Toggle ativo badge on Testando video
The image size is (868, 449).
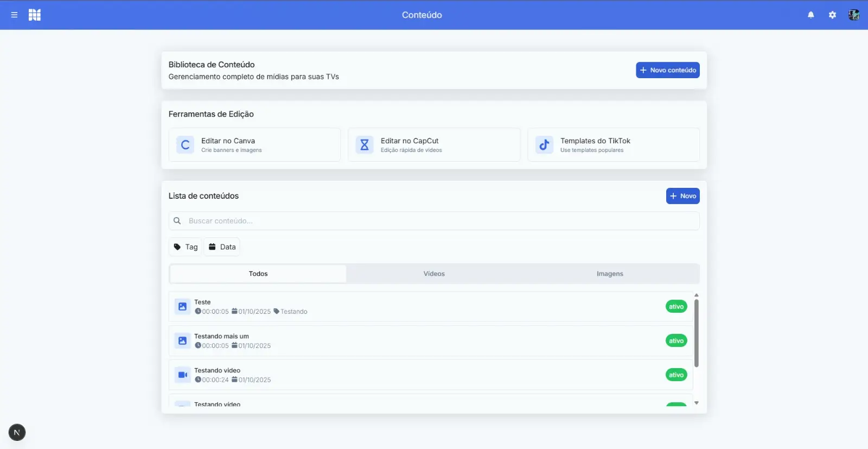(676, 375)
